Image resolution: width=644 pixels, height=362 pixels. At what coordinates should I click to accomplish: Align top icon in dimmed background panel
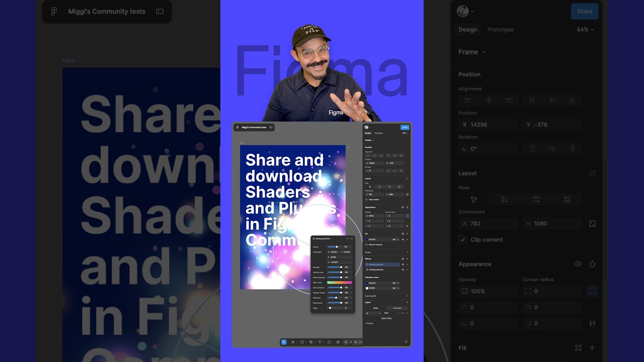click(532, 101)
